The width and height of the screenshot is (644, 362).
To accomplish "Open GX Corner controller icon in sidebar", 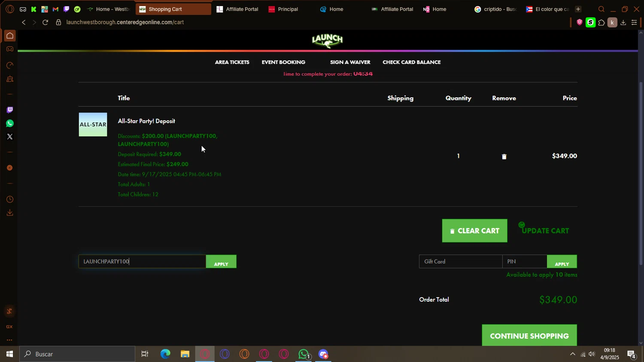I will (x=10, y=49).
